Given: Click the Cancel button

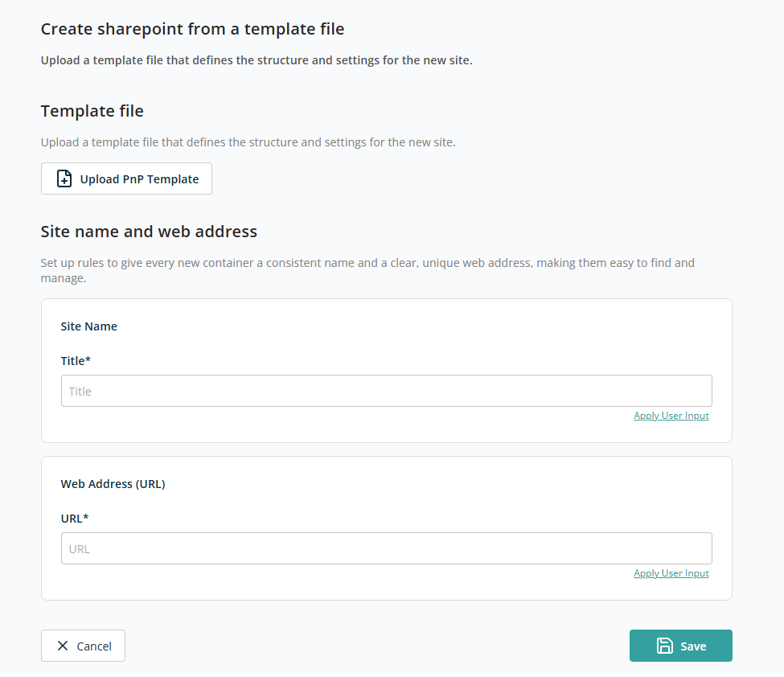Looking at the screenshot, I should 83,646.
